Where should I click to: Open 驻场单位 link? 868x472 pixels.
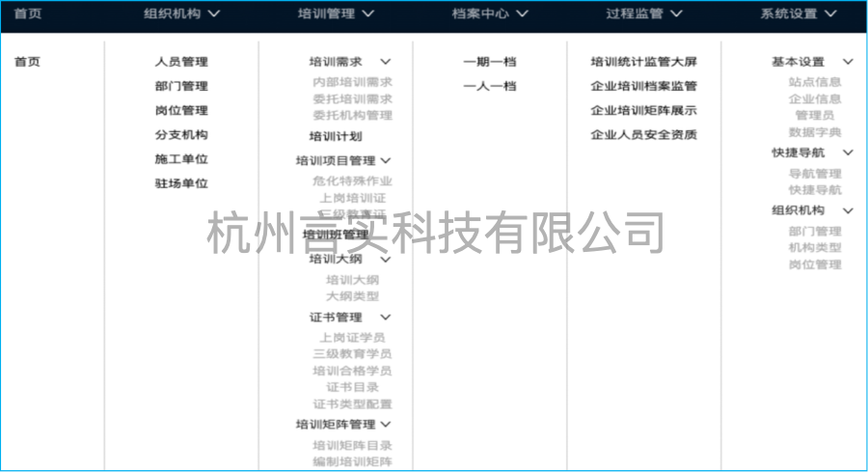(x=181, y=183)
